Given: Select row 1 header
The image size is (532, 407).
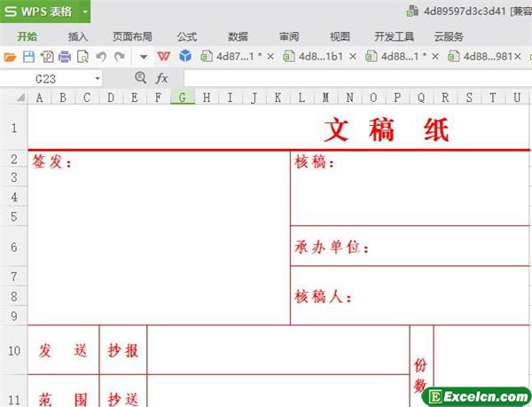Looking at the screenshot, I should pyautogui.click(x=14, y=128).
